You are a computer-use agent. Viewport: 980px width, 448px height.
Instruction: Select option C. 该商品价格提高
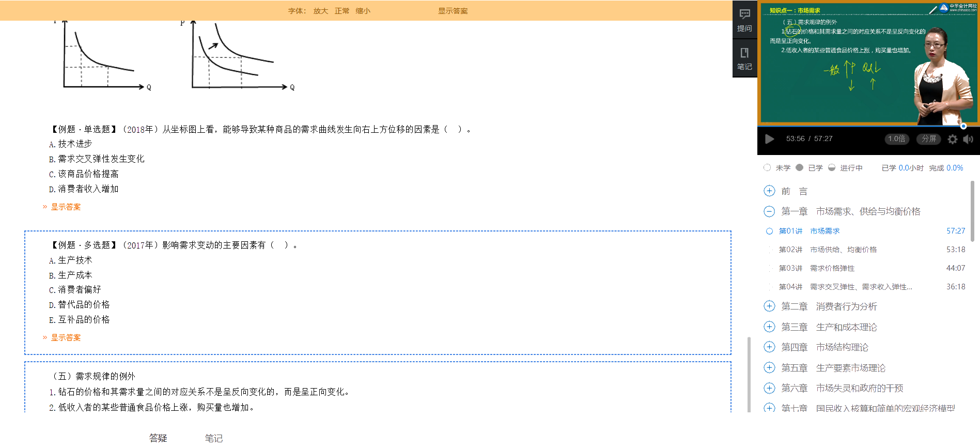[x=84, y=174]
